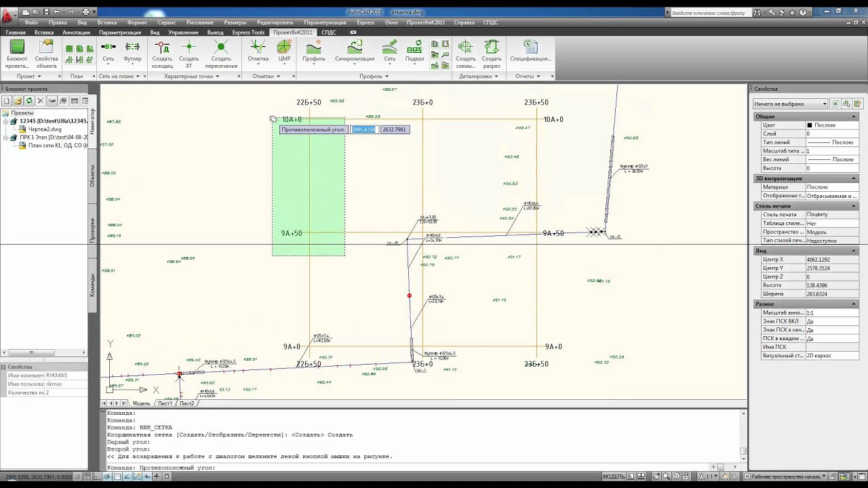This screenshot has height=488, width=868.
Task: Switch to СПДС ribbon tab
Action: [328, 32]
